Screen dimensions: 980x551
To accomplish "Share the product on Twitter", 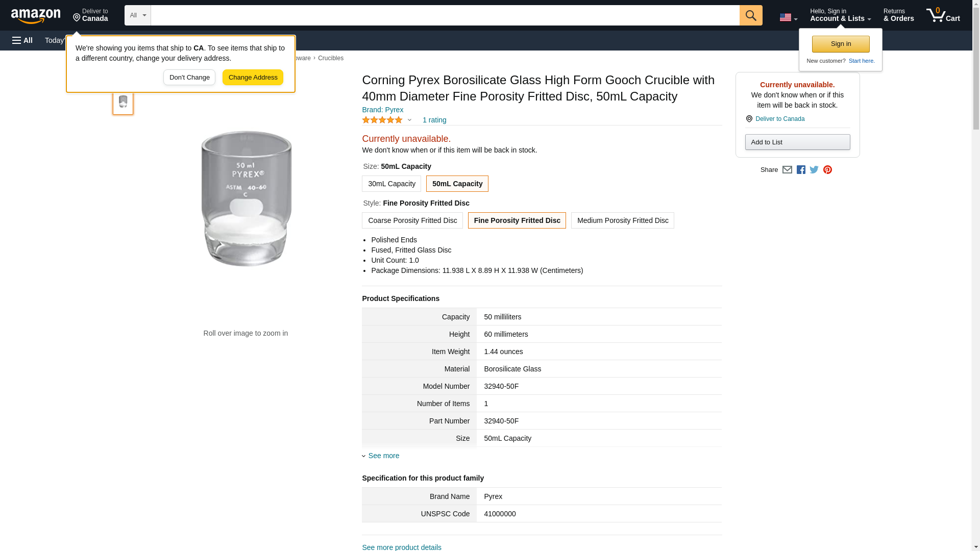I will [814, 170].
